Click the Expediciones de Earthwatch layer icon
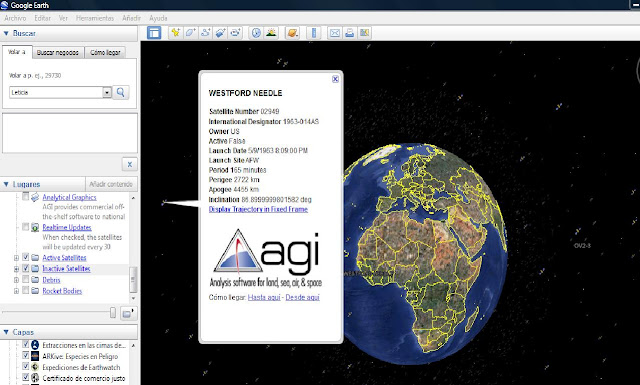The image size is (640, 385). (x=35, y=367)
